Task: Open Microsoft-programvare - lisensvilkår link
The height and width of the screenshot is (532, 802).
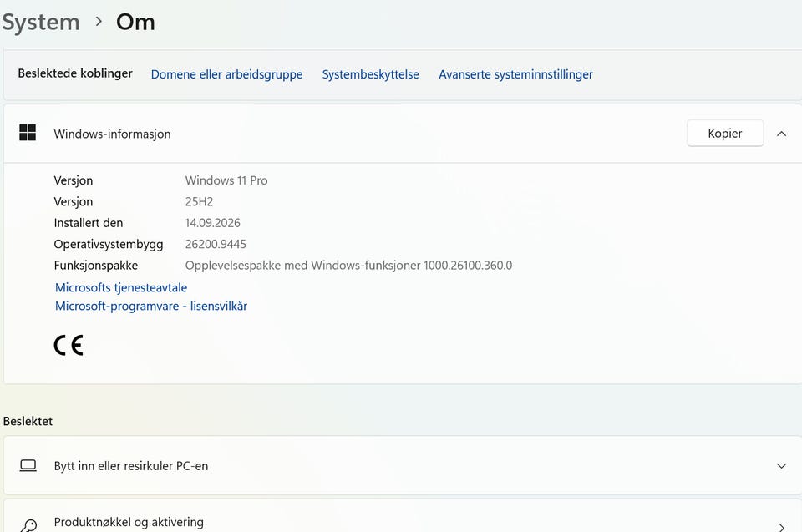Action: tap(151, 306)
